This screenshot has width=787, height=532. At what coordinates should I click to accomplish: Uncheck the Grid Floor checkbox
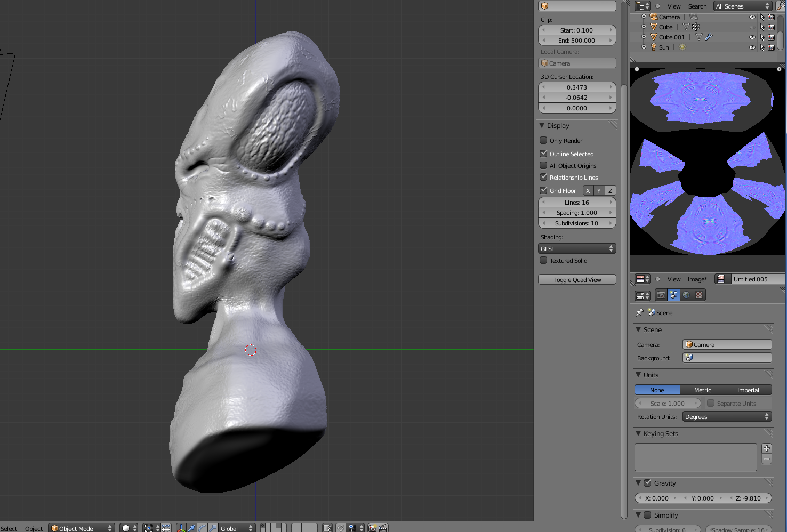[543, 190]
